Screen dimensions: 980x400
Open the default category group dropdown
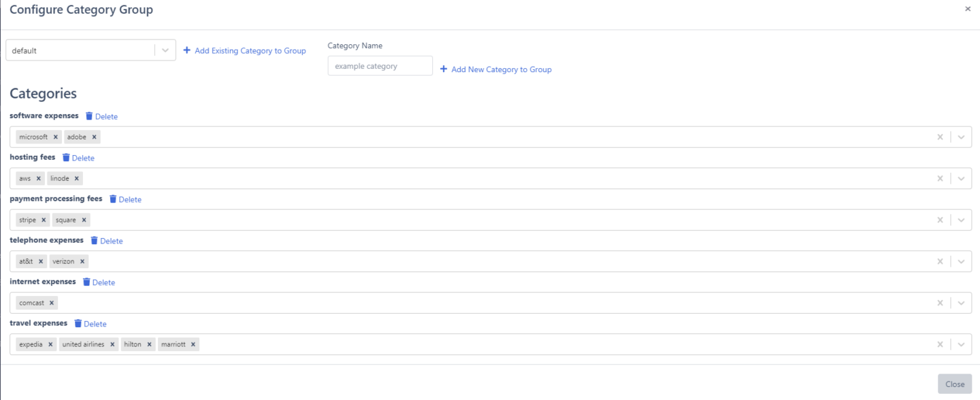(x=165, y=50)
